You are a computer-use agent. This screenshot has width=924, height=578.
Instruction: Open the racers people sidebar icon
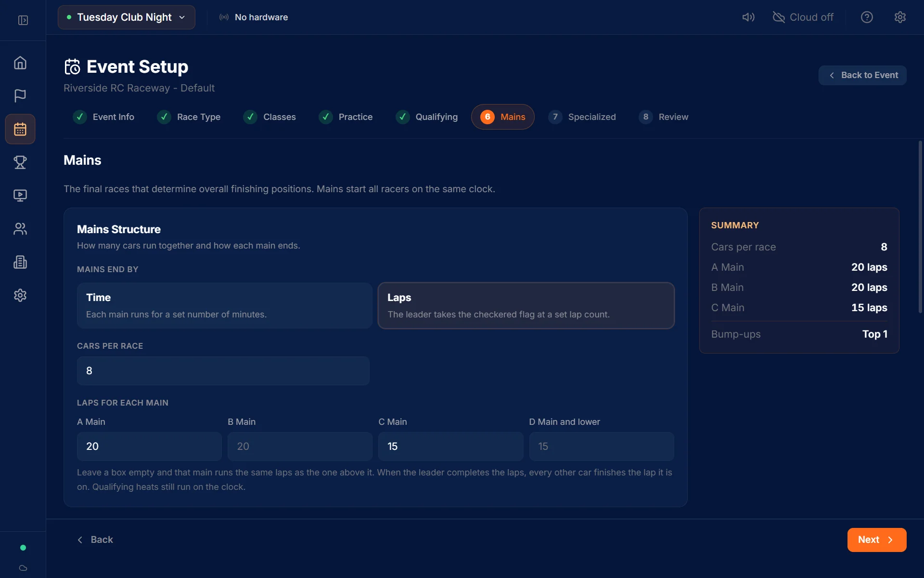tap(20, 229)
